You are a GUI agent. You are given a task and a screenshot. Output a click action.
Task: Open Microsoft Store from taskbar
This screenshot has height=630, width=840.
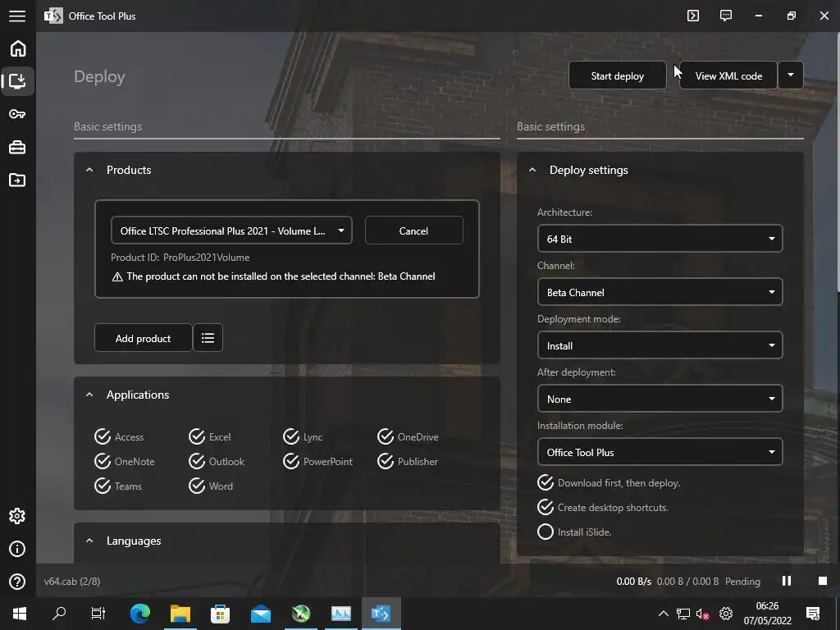[220, 614]
